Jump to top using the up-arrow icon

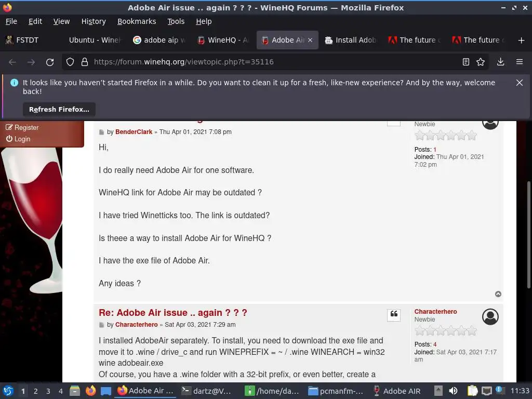point(498,294)
